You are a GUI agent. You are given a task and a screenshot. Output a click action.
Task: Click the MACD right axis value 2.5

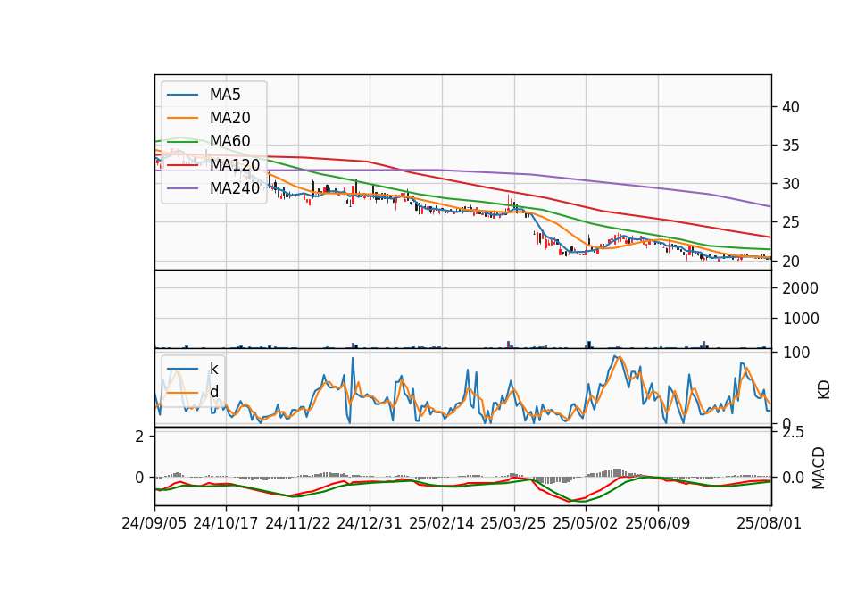(793, 432)
